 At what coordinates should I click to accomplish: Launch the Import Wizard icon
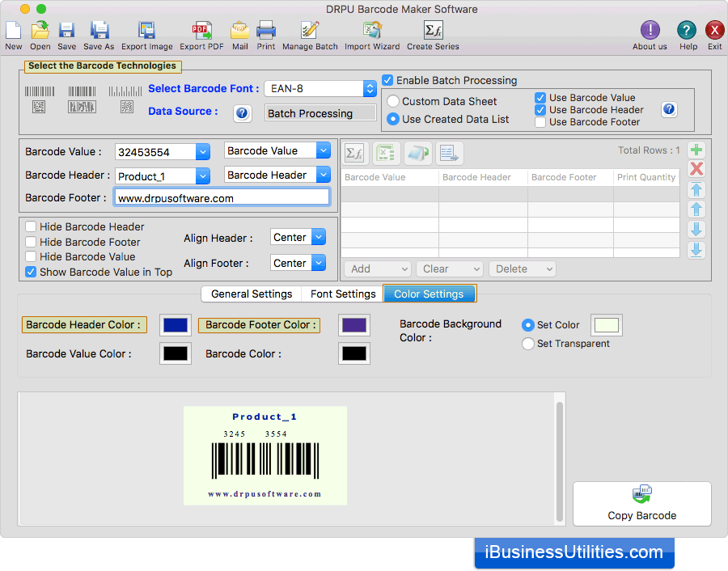pos(372,31)
